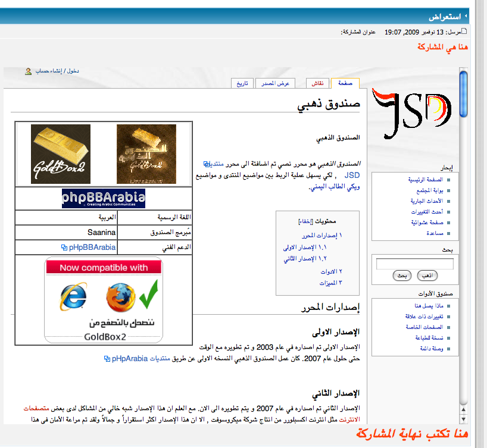
Task: Click the post icon next to مرسل
Action: (464, 32)
